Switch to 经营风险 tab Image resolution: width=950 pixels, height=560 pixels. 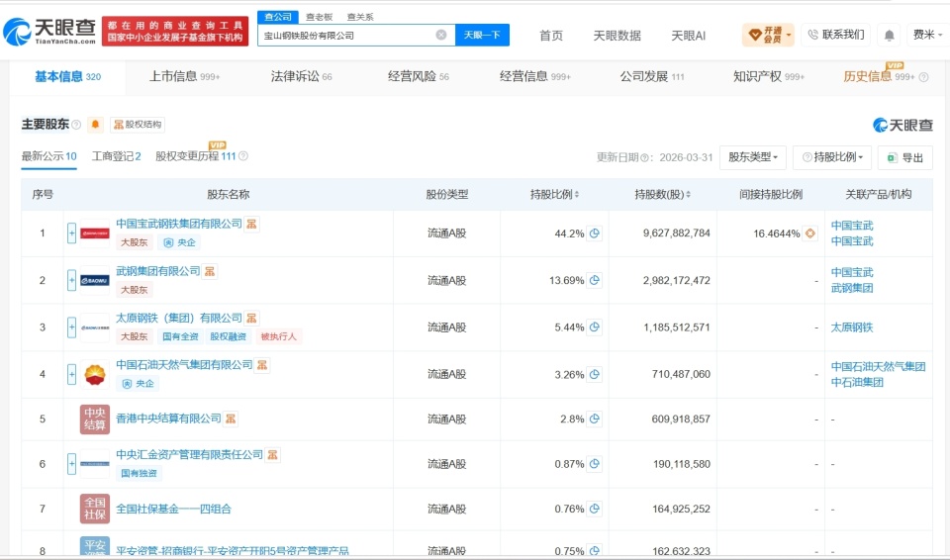pos(418,76)
